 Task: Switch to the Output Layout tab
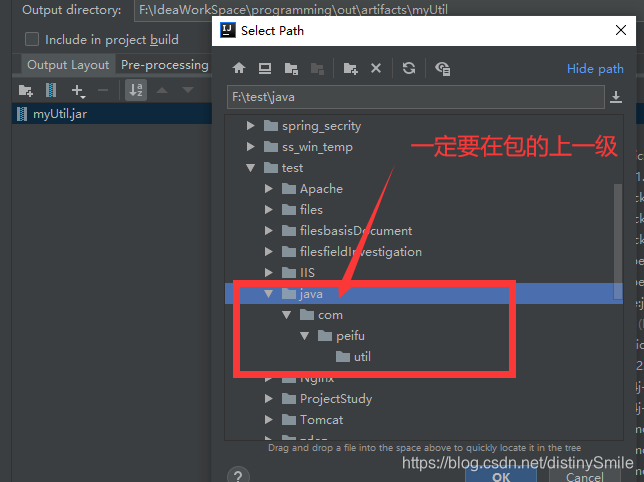[68, 65]
